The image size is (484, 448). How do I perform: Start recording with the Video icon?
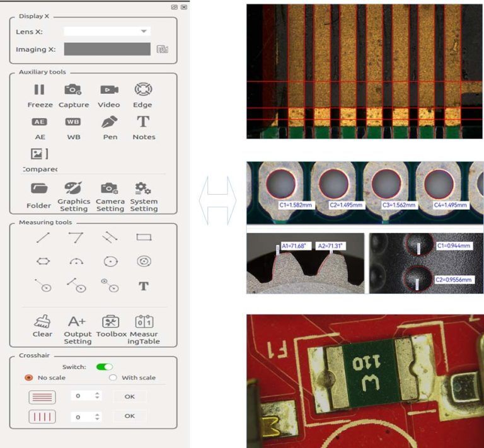[x=109, y=89]
